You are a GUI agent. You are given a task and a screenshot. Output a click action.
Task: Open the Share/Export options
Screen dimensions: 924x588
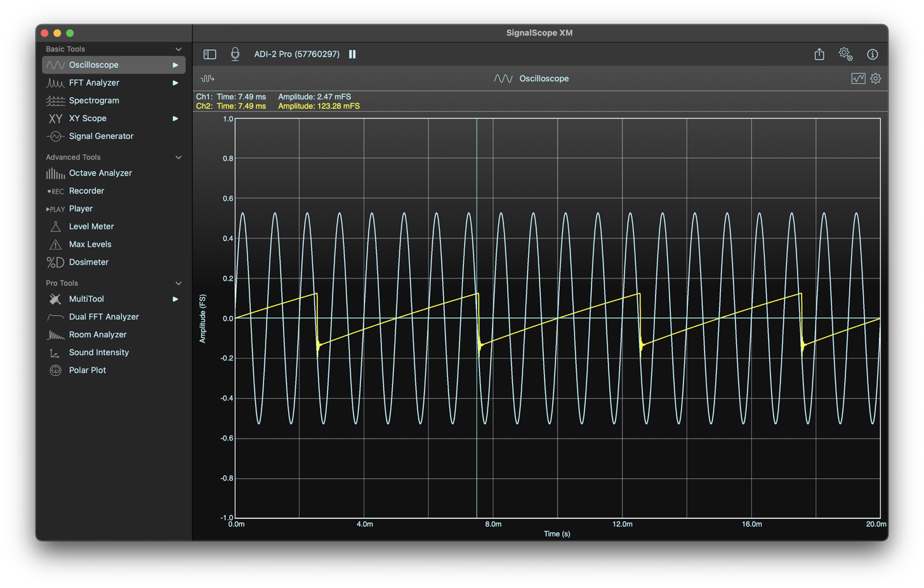[818, 54]
